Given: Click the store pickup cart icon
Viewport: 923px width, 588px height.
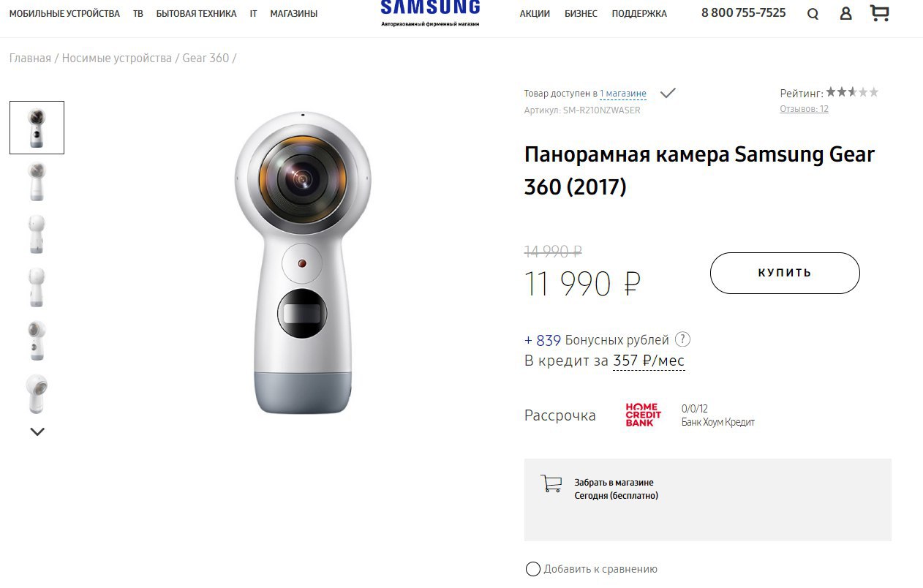Looking at the screenshot, I should tap(551, 483).
